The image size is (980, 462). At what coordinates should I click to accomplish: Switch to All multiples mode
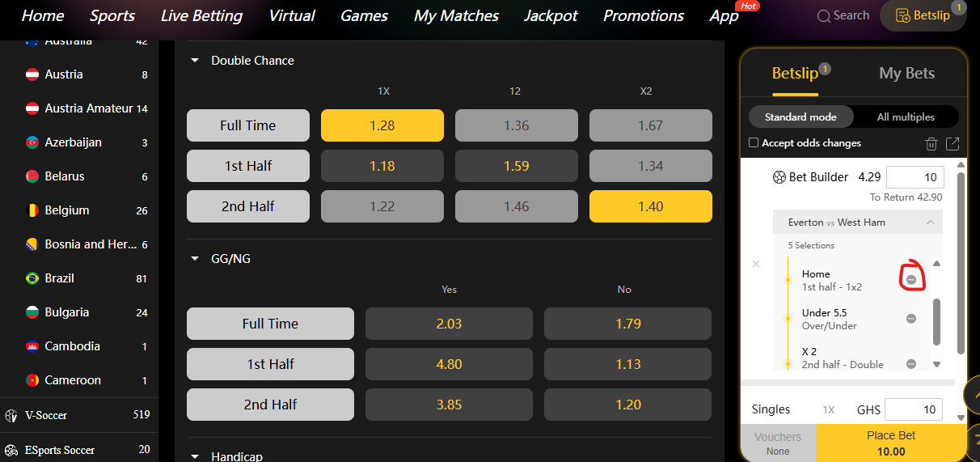point(906,117)
